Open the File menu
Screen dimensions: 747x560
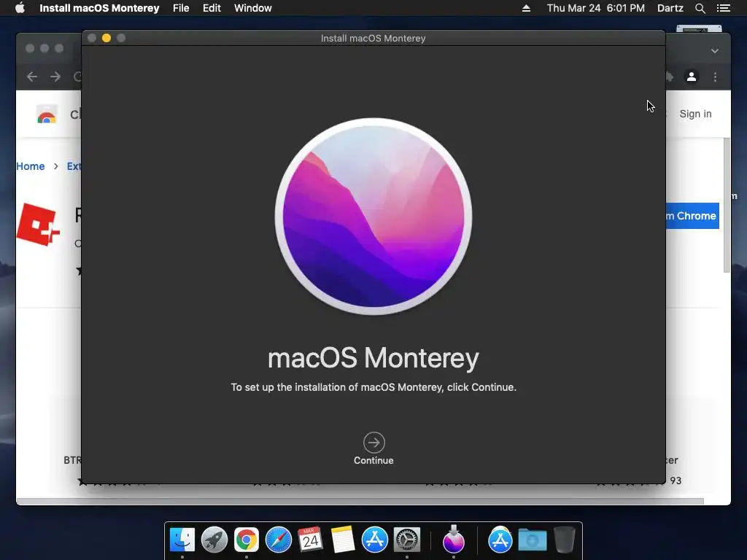(x=181, y=8)
